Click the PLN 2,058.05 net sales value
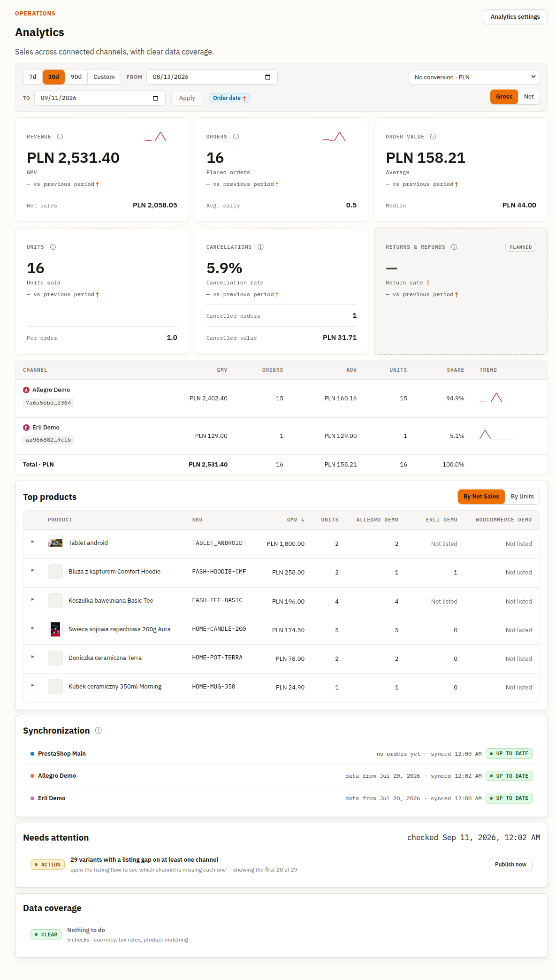Viewport: 556px width, 980px height. click(155, 205)
